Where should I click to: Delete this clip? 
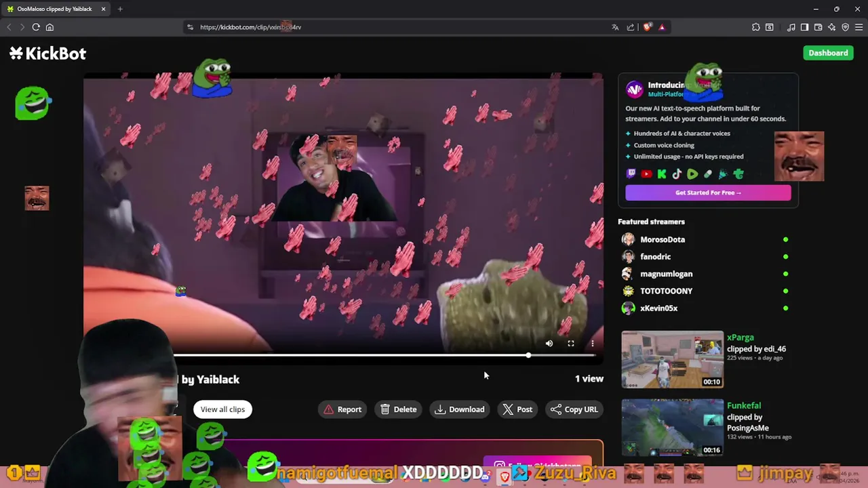[x=399, y=409]
